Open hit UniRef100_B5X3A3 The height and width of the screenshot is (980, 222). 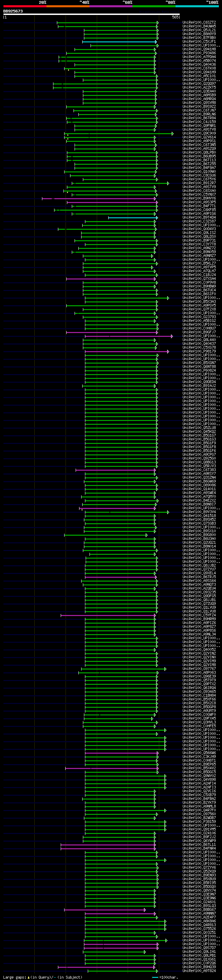pyautogui.click(x=199, y=301)
